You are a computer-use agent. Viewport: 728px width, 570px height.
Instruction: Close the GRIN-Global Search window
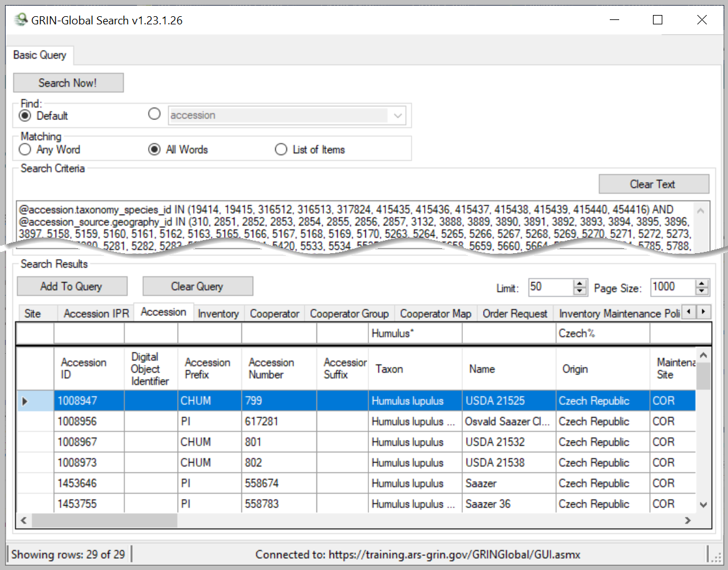click(x=702, y=20)
